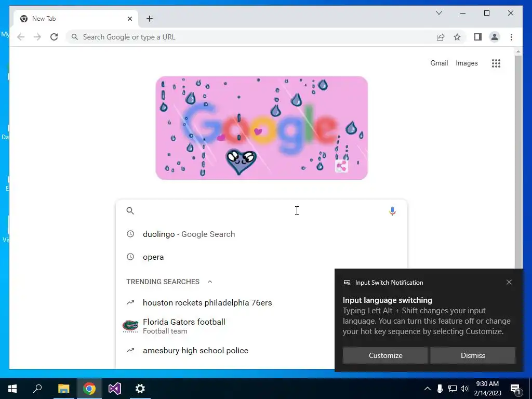Click the Chrome taskbar icon
This screenshot has width=532, height=399.
(x=89, y=389)
